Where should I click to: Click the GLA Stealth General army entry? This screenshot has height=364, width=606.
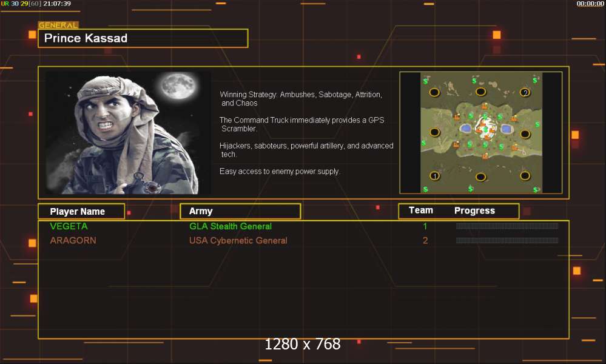tap(231, 226)
